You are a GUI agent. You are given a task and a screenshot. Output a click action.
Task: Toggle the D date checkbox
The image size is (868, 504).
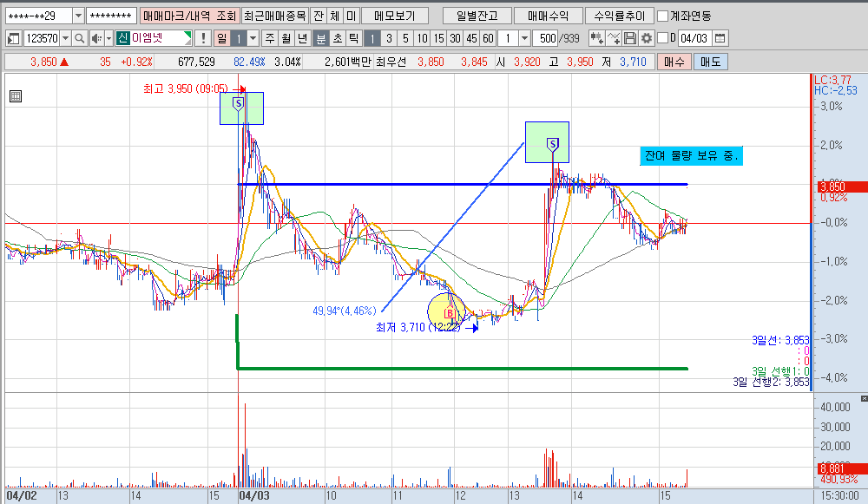pos(662,38)
